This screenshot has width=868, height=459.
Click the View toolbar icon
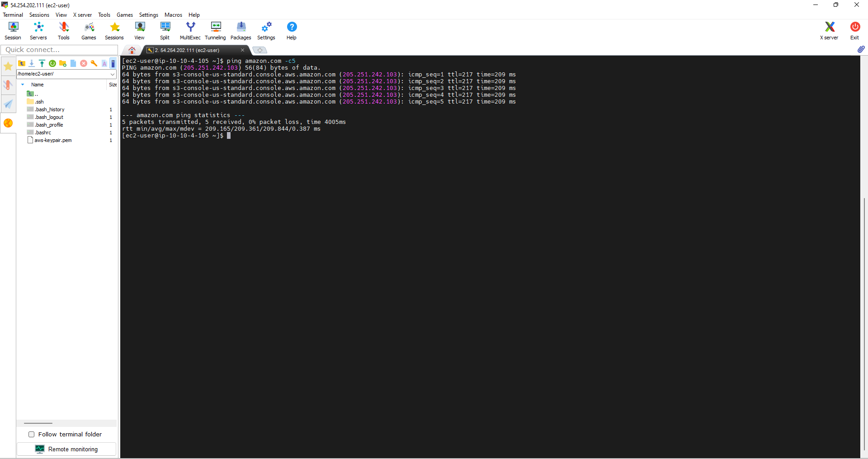(x=140, y=31)
